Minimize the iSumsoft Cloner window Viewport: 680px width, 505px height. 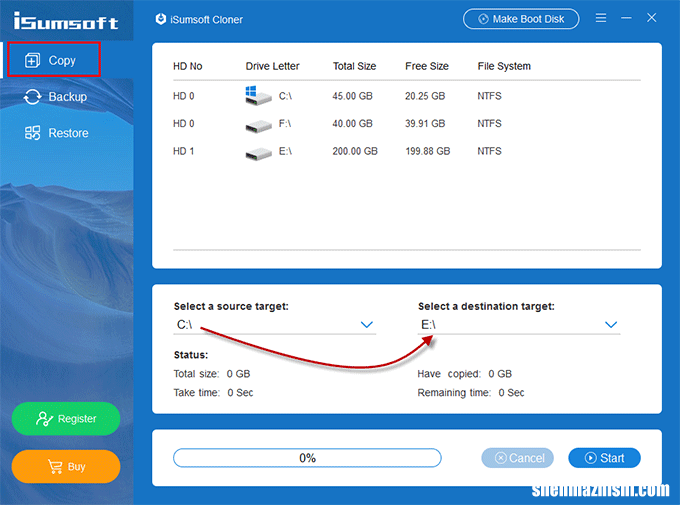(x=626, y=18)
